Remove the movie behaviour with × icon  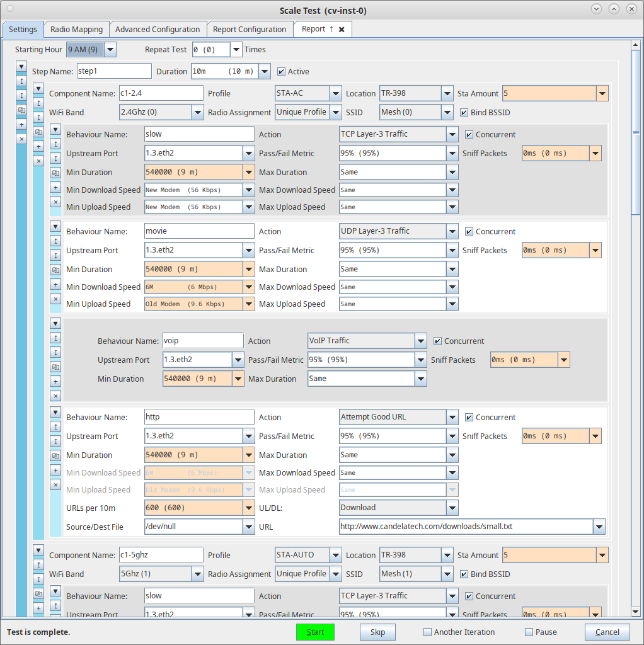pyautogui.click(x=55, y=299)
